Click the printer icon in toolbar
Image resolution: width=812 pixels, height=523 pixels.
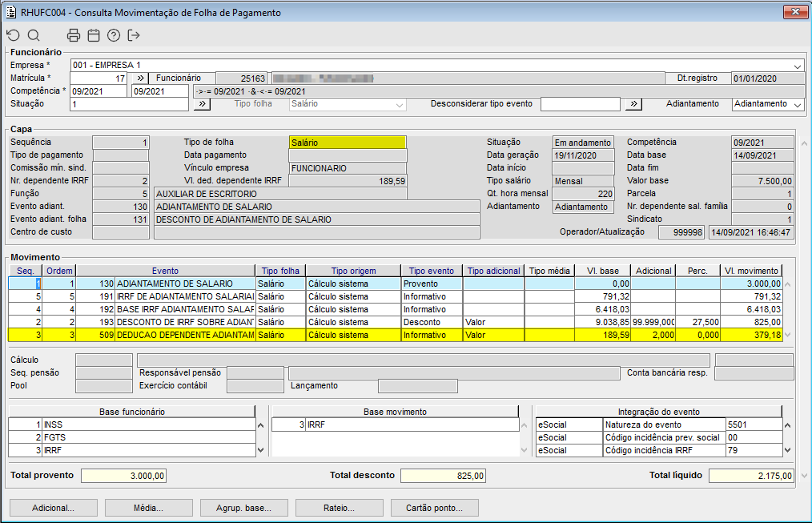(x=74, y=35)
